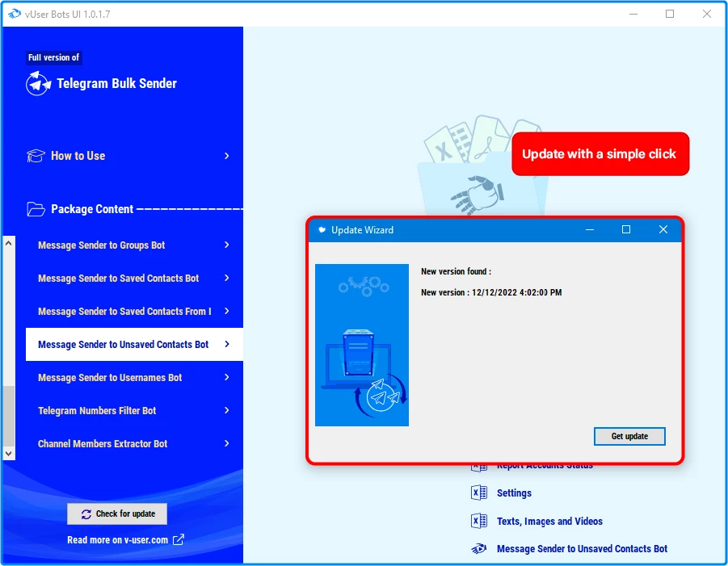Image resolution: width=728 pixels, height=566 pixels.
Task: Open the Texts, Images and Videos link
Action: tap(549, 521)
